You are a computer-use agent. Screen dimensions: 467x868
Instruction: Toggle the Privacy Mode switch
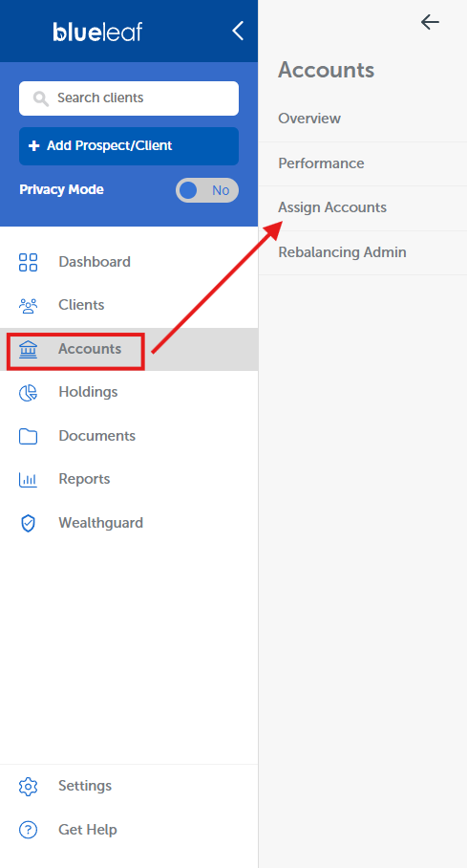pos(207,190)
